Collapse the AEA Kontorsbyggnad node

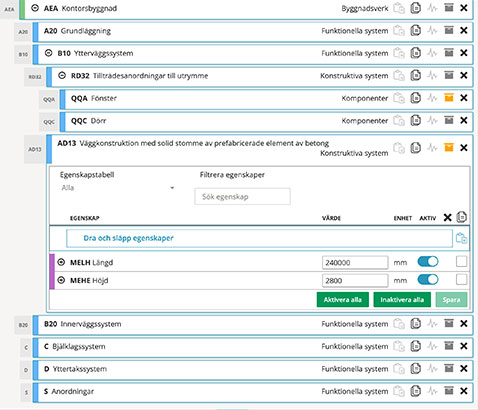point(35,8)
